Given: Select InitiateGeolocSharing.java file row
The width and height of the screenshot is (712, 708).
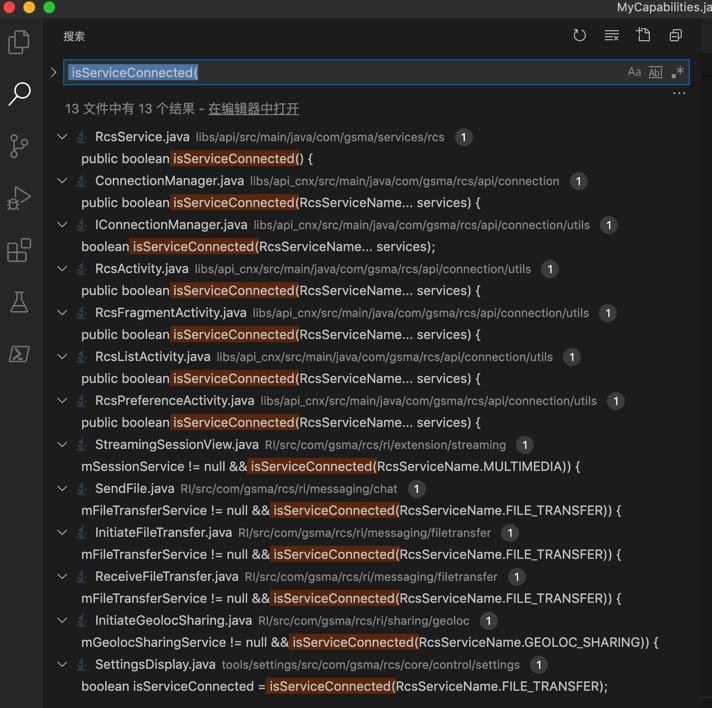Looking at the screenshot, I should click(x=372, y=621).
